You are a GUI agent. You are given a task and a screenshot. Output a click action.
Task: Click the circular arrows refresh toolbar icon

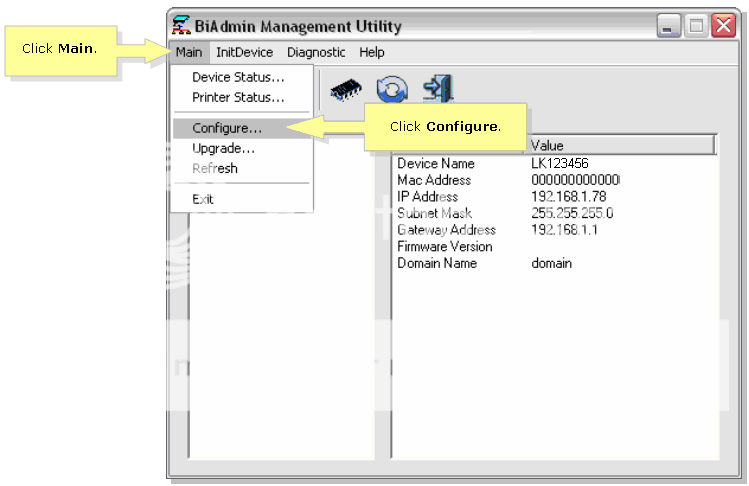(x=392, y=89)
